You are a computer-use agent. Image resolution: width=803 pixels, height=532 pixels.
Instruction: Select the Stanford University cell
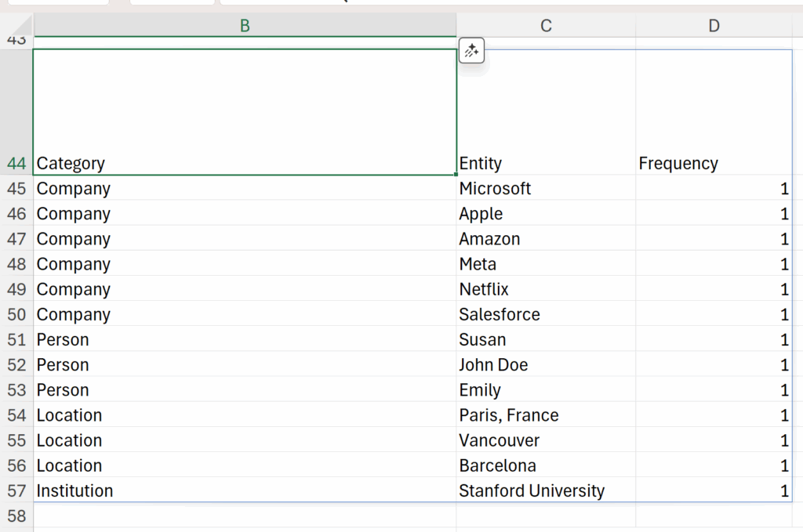(546, 490)
